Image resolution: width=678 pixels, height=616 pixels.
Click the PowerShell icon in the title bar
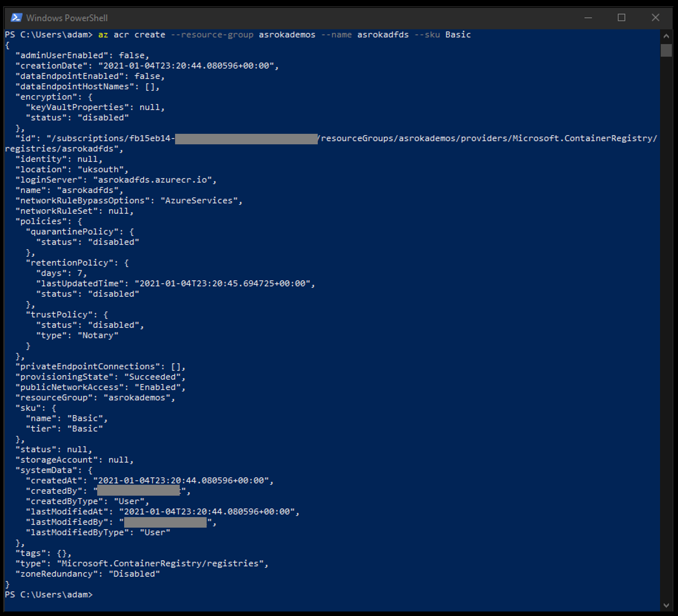tap(16, 18)
